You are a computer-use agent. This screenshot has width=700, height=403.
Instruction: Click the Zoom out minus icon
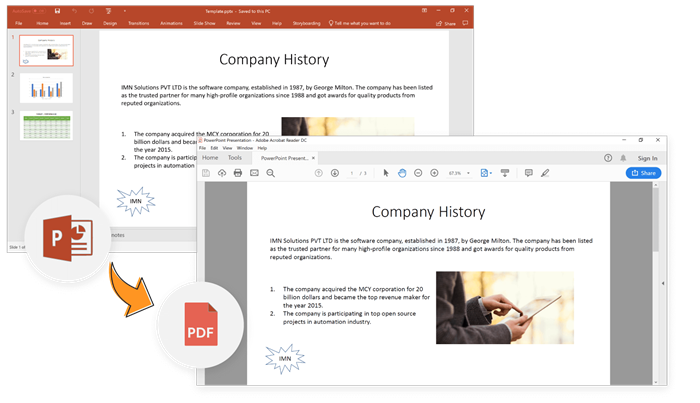(419, 173)
